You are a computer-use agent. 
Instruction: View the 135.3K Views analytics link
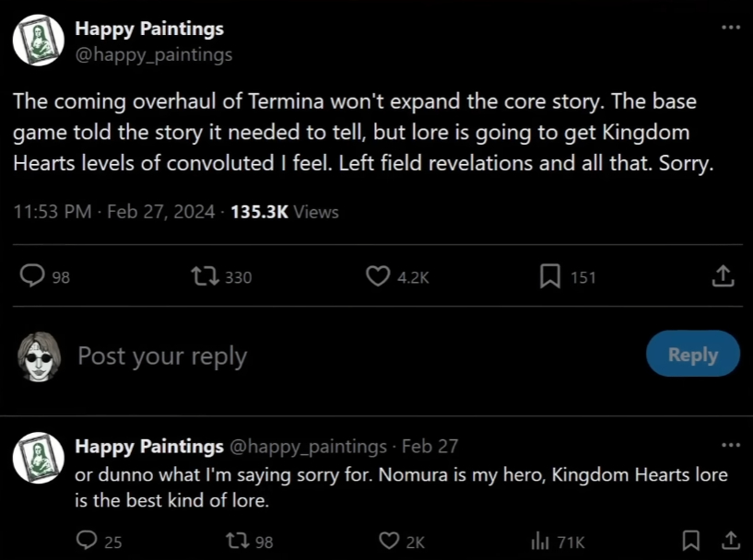coord(284,212)
